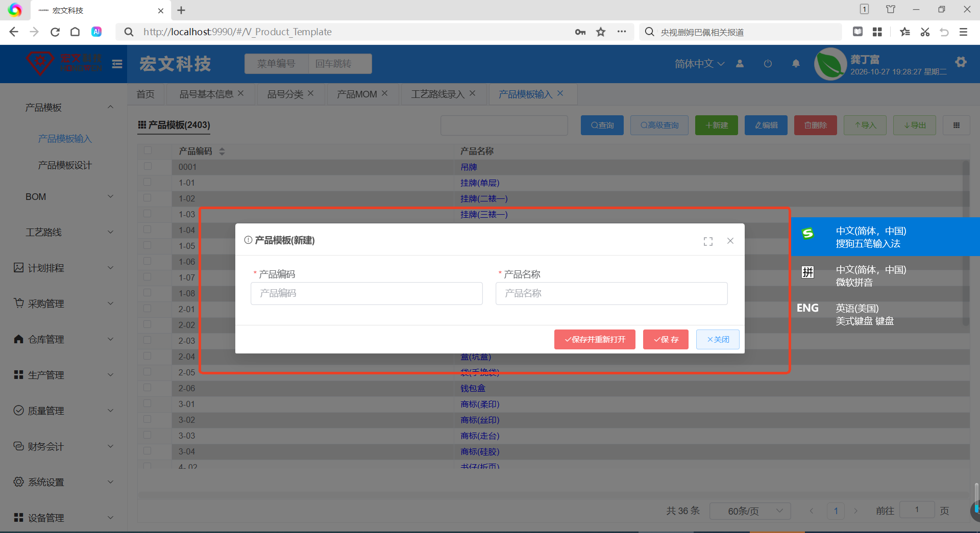Screen dimensions: 980x533
Task: Click the table vertical scrollbar
Action: [x=965, y=242]
